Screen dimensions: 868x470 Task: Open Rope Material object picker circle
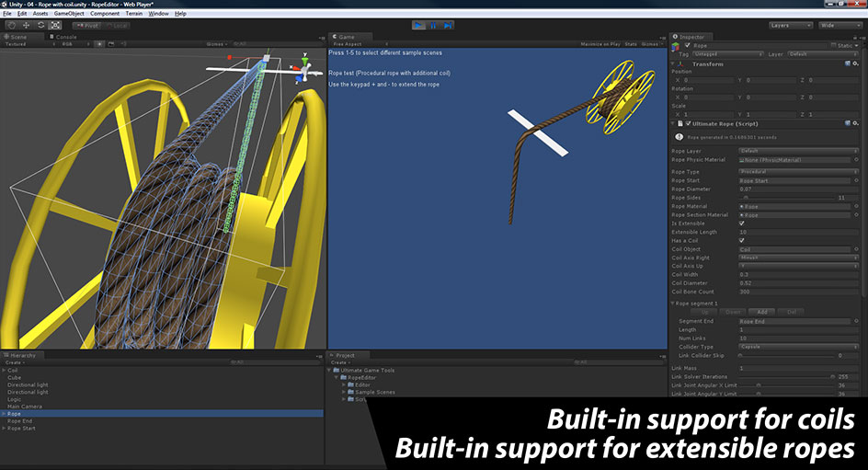pos(856,207)
